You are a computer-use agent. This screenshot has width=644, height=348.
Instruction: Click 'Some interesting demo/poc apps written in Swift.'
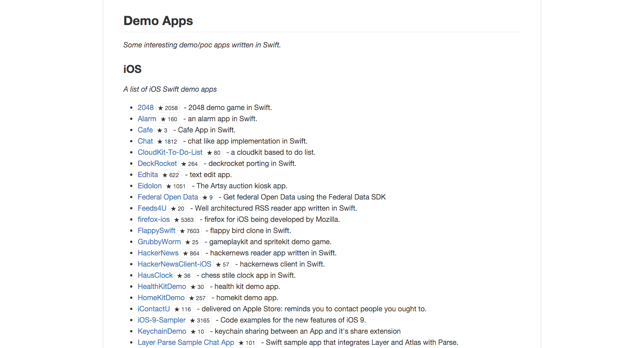[202, 45]
